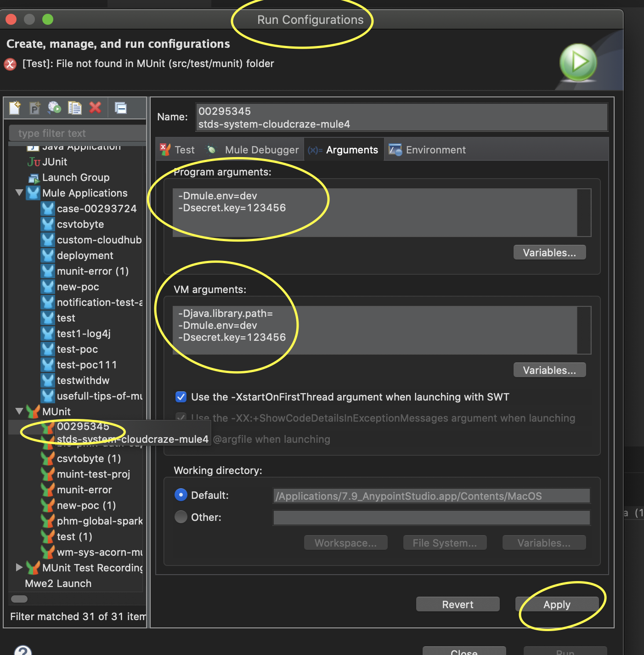
Task: Select the Default working directory radio button
Action: tap(181, 495)
